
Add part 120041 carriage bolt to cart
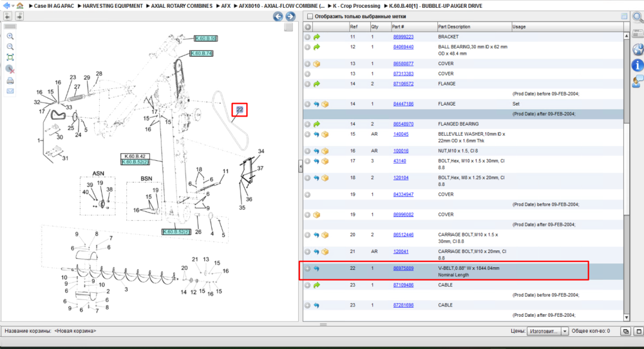click(308, 252)
